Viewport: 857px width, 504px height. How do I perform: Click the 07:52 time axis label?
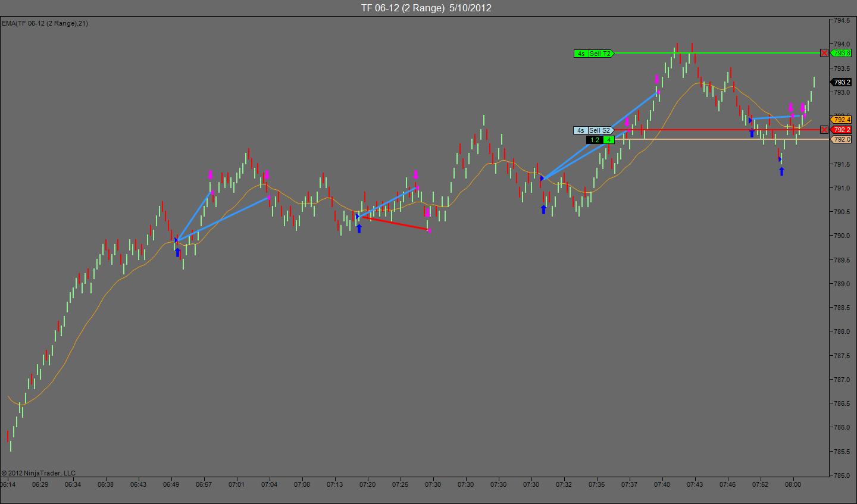761,484
